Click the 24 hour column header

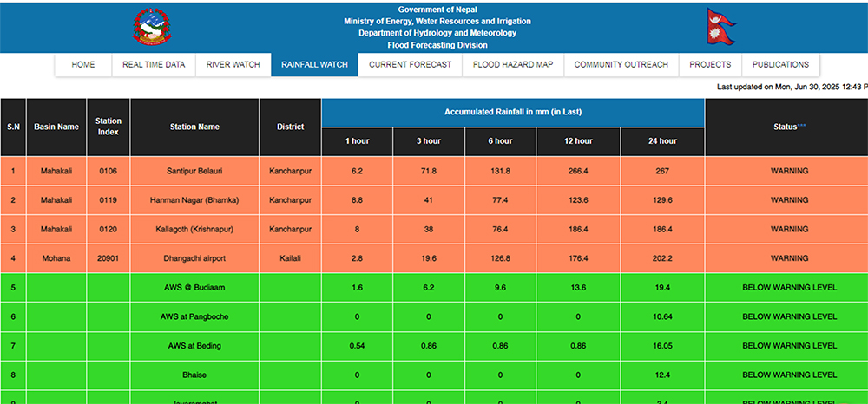tap(662, 141)
